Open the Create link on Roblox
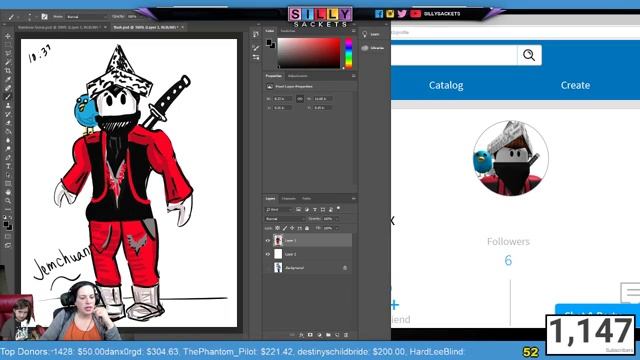Screen dimensions: 640x360 575,85
